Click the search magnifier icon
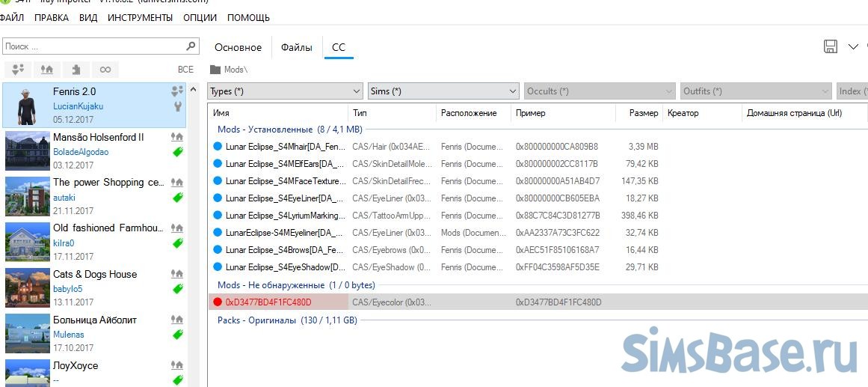Viewport: 868px width, 387px height. (191, 46)
